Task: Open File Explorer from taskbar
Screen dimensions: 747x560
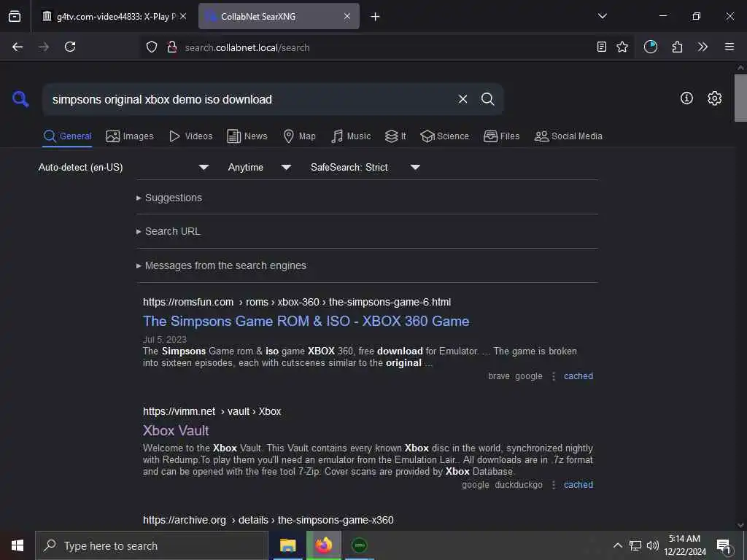Action: [287, 545]
